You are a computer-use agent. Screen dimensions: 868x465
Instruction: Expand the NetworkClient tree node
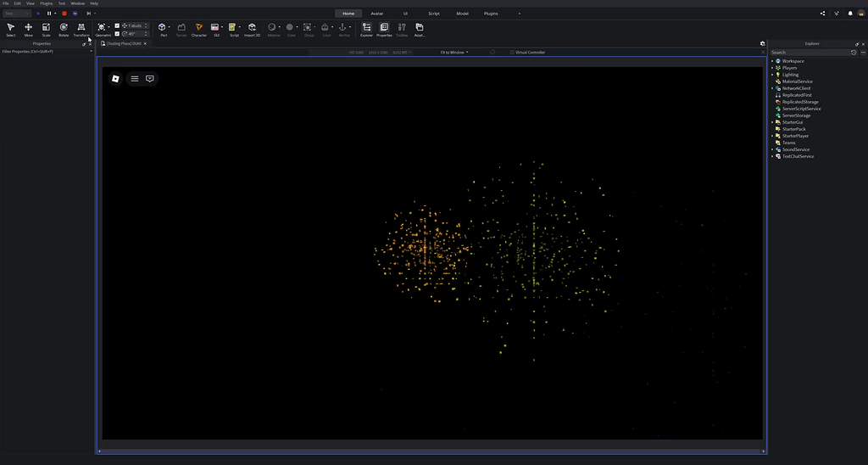[772, 88]
